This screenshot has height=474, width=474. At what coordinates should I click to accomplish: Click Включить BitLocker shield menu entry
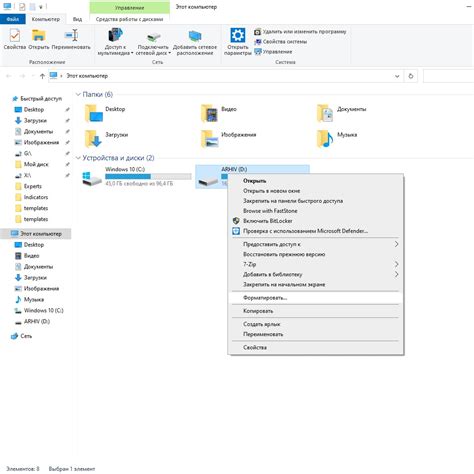tap(268, 221)
